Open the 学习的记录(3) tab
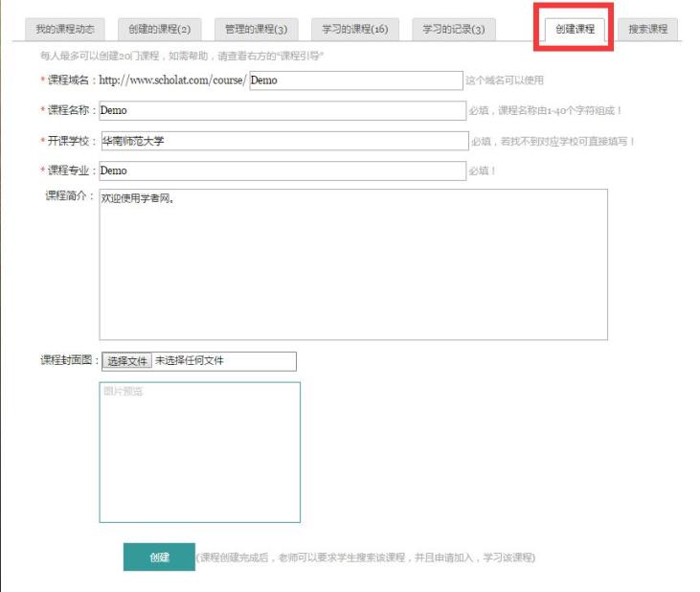 click(453, 30)
